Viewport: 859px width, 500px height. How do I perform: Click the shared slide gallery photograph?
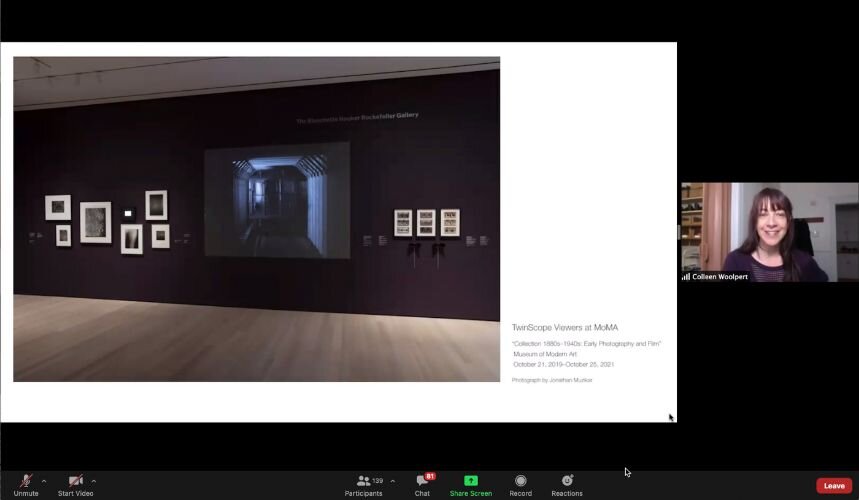point(256,219)
